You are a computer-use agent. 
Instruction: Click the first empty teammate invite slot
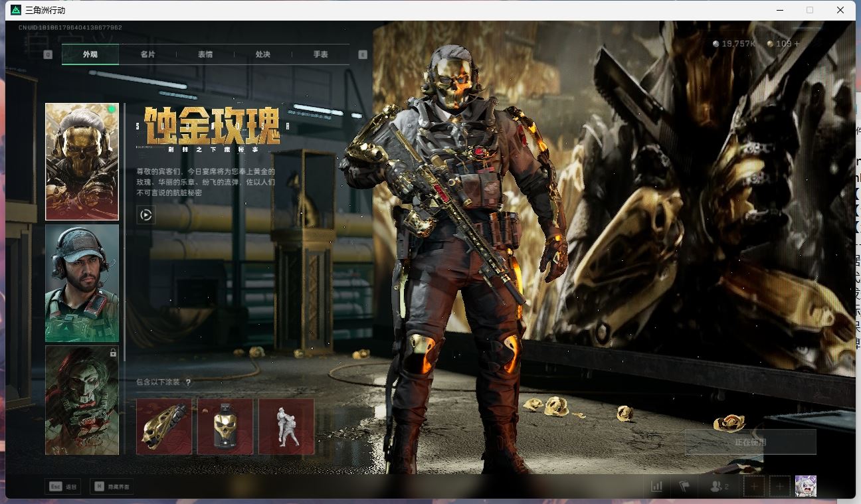(x=753, y=487)
